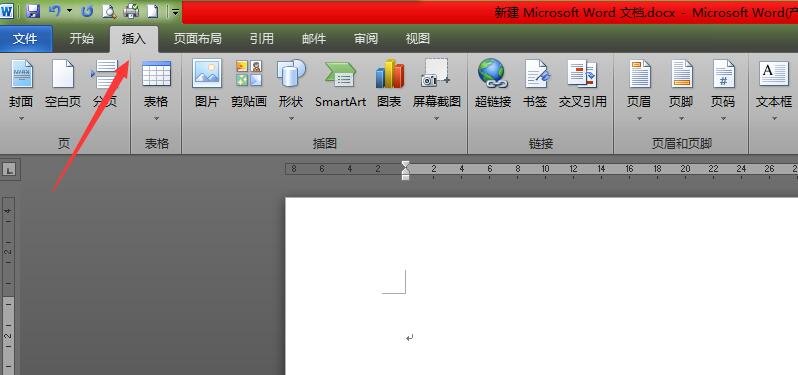798x375 pixels.
Task: Click the 页码 page number icon
Action: click(x=723, y=74)
